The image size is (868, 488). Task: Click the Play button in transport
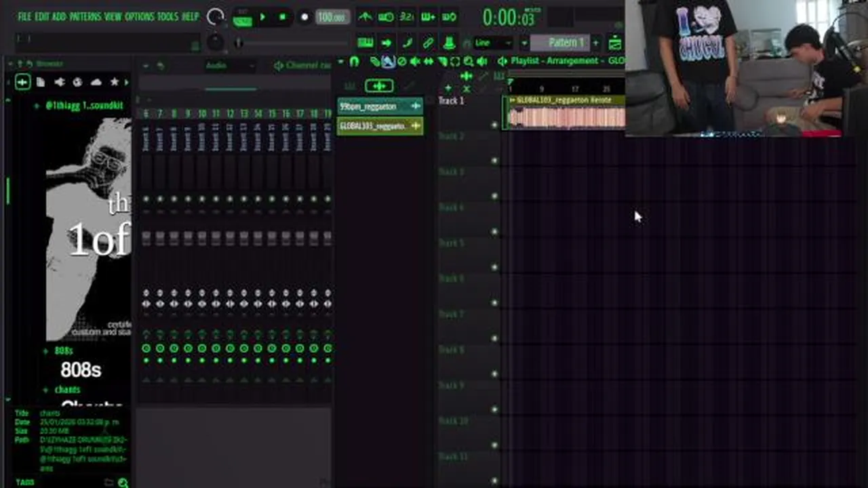(262, 17)
